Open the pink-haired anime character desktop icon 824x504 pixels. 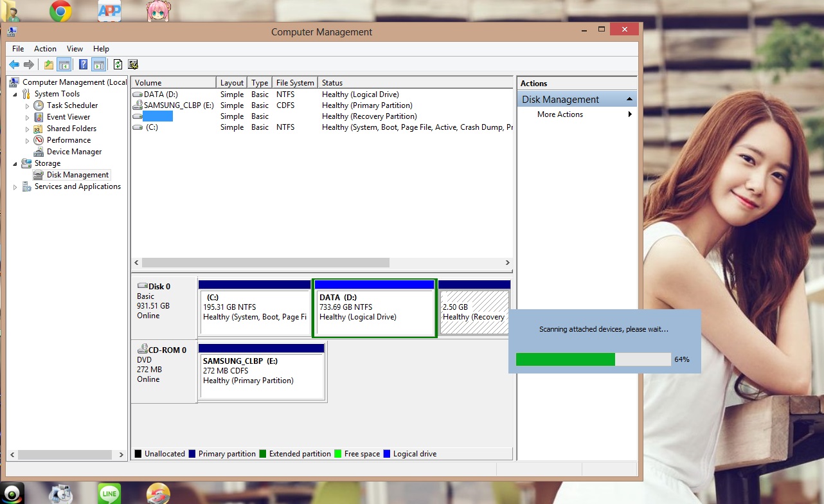click(x=158, y=11)
